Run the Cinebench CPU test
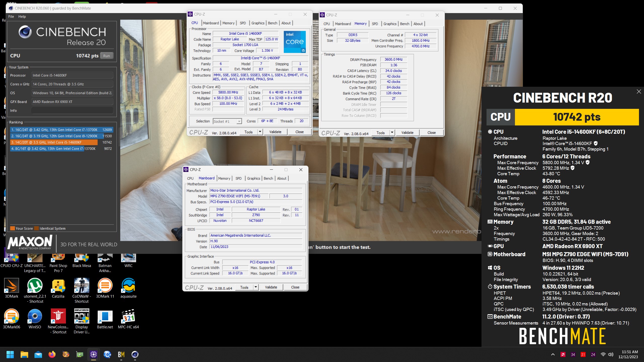The height and width of the screenshot is (362, 644). click(x=107, y=56)
